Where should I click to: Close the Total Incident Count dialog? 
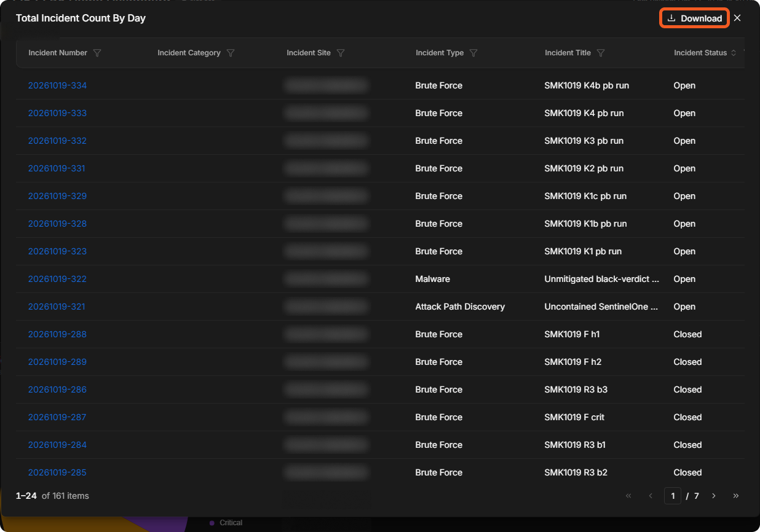(x=737, y=18)
